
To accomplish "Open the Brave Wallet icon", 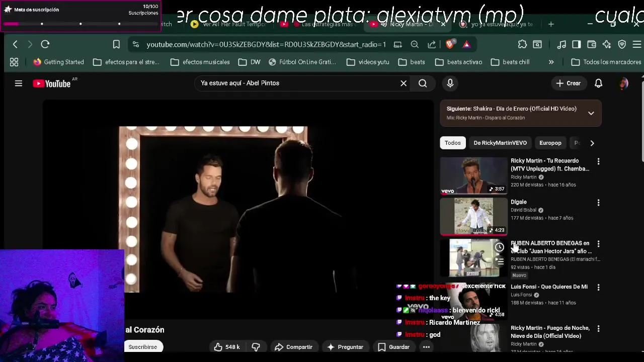I will [592, 44].
